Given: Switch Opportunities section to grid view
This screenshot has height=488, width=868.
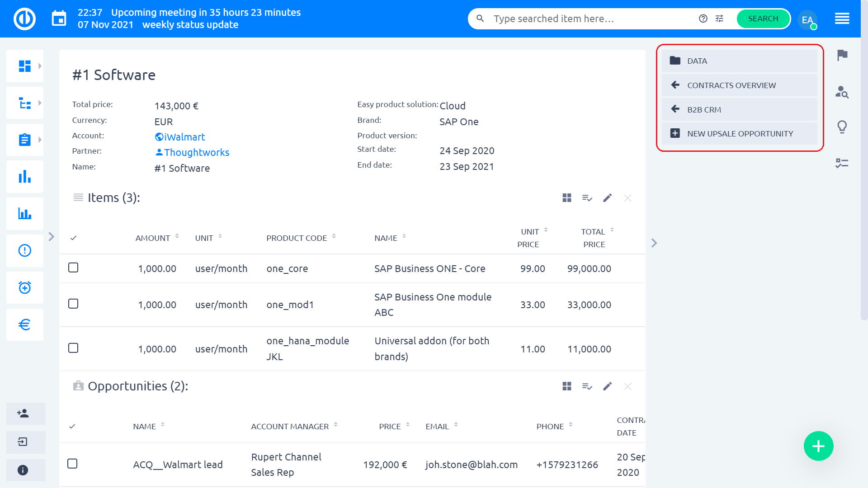Looking at the screenshot, I should tap(567, 386).
